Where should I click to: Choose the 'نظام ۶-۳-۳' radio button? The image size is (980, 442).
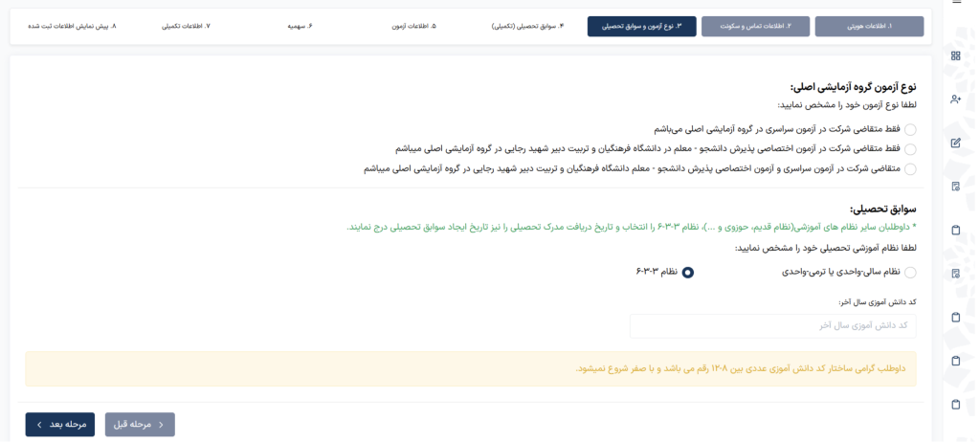pos(687,273)
